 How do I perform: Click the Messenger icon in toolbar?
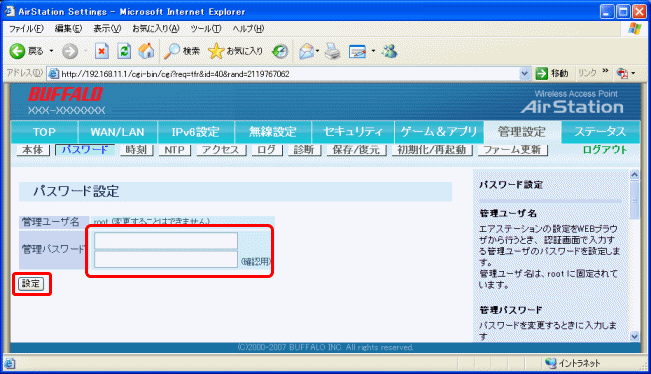[x=389, y=51]
